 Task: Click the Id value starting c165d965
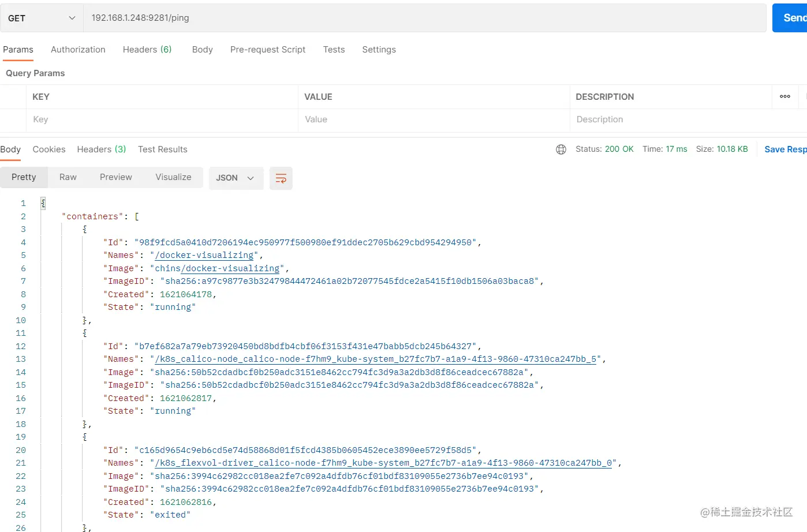pyautogui.click(x=306, y=450)
